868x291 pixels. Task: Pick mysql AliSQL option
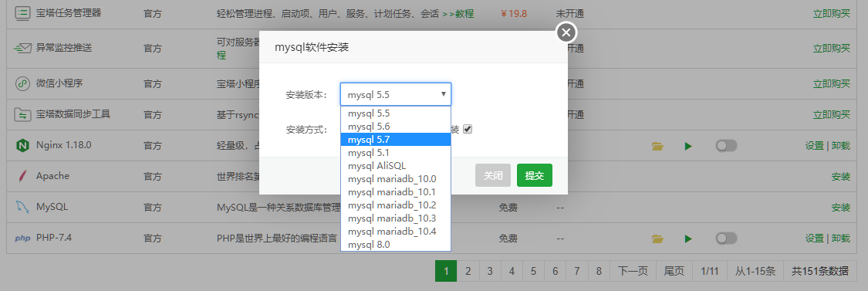pos(396,166)
